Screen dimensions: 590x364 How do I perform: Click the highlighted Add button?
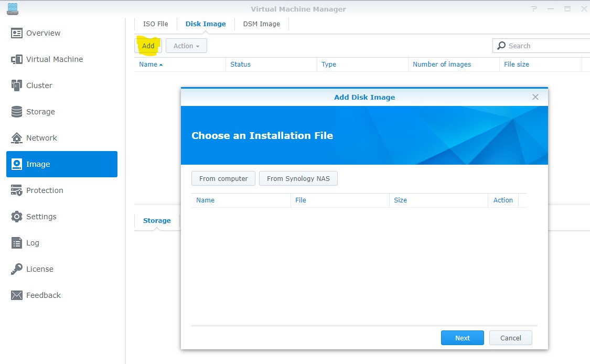point(147,46)
